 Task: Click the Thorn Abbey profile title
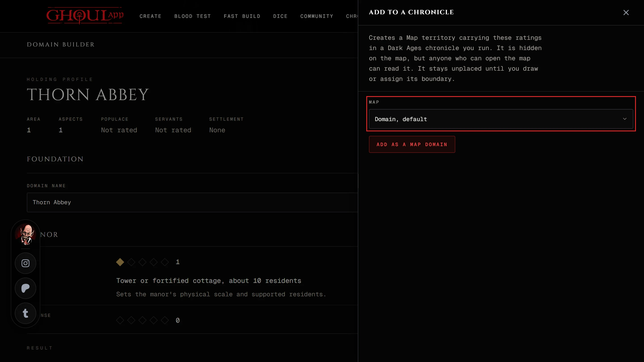(x=88, y=95)
